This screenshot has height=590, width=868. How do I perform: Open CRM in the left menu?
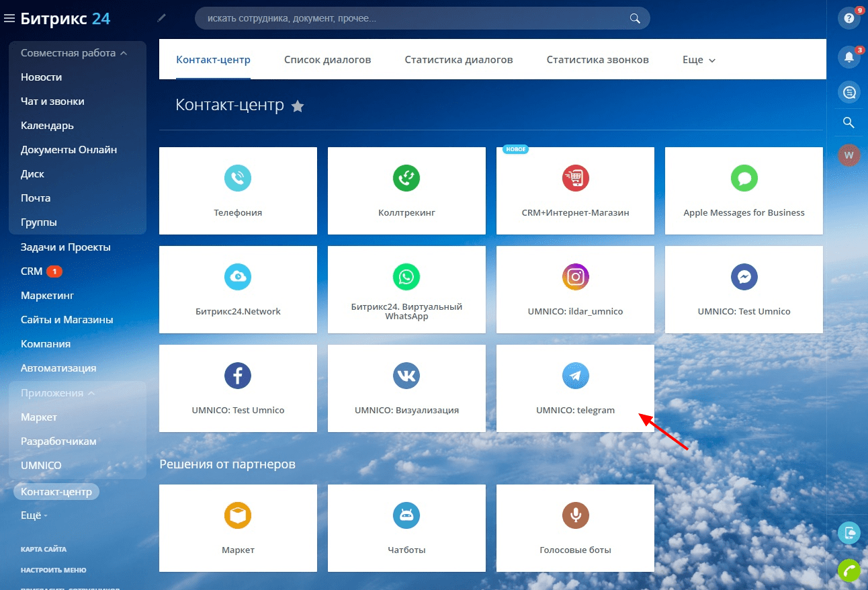pos(32,271)
